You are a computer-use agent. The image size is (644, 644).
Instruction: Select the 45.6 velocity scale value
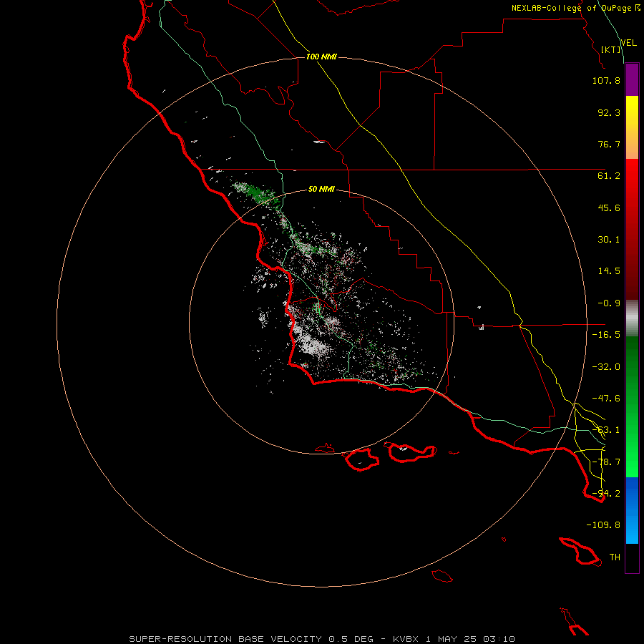coord(609,208)
